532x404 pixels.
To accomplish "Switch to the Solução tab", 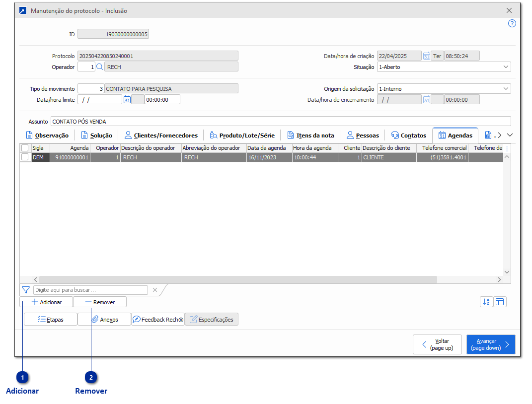I will tap(97, 135).
